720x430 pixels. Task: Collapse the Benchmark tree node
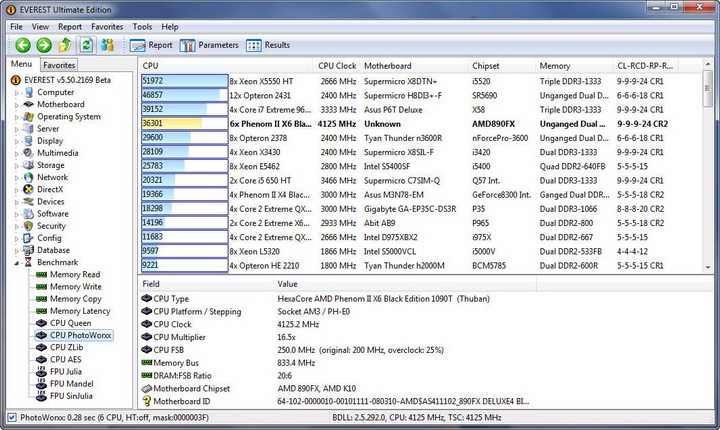(17, 263)
